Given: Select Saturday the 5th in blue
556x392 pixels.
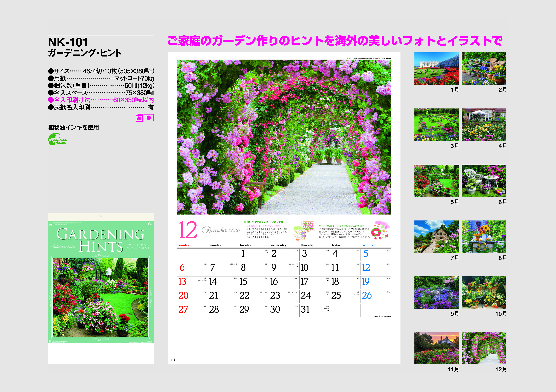Looking at the screenshot, I should 365,254.
